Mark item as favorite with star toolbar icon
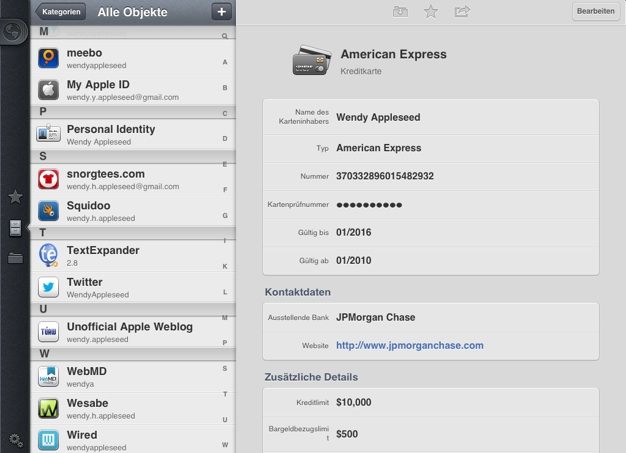 pos(431,12)
